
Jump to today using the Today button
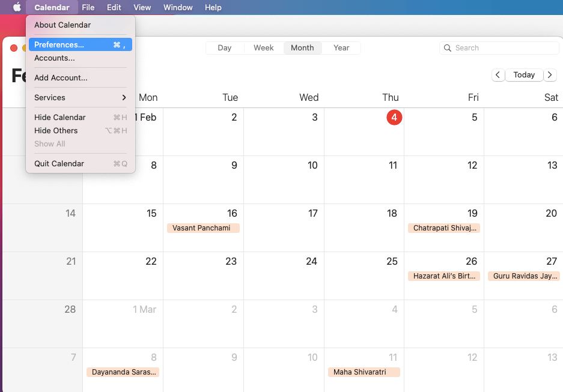[x=523, y=74]
